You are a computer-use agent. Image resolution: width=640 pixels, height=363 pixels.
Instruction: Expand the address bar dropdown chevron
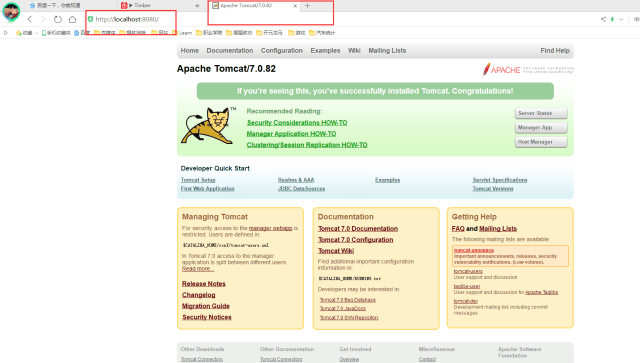pos(621,19)
